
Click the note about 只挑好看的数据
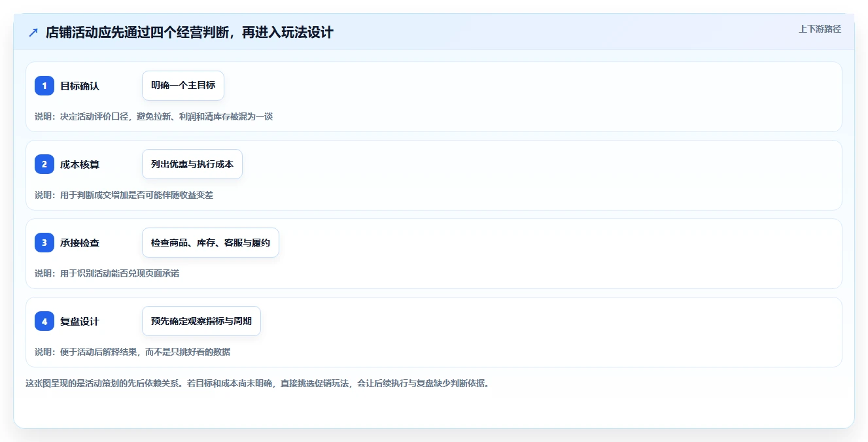[133, 352]
